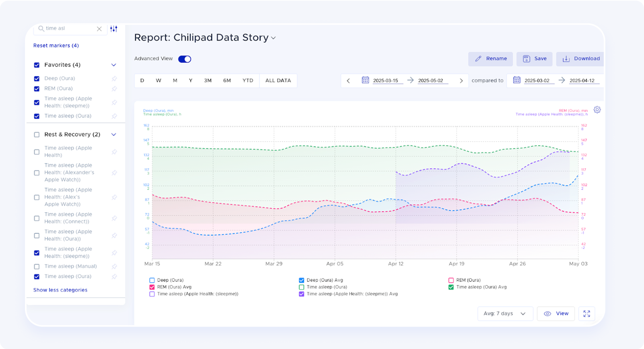This screenshot has height=349, width=644.
Task: Collapse the Rest & Recovery section chevron
Action: pos(114,134)
